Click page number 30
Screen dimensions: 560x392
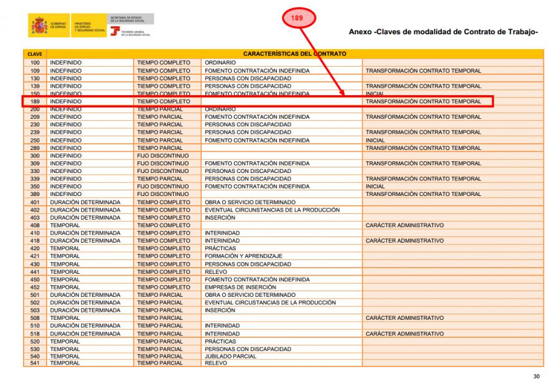536,376
